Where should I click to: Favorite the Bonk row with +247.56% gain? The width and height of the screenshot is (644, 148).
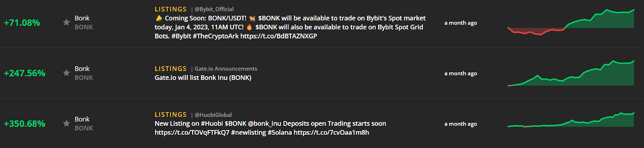[66, 73]
